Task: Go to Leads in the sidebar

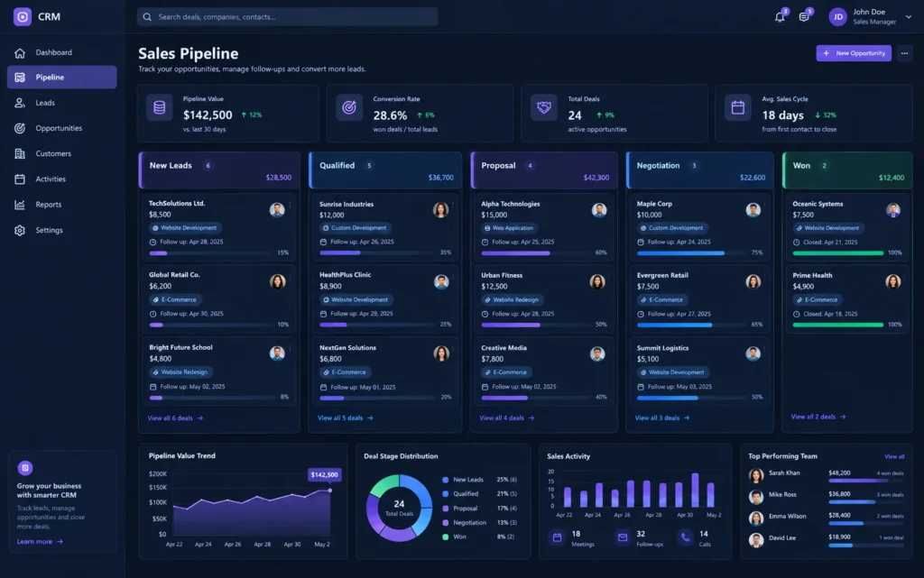Action: point(62,103)
